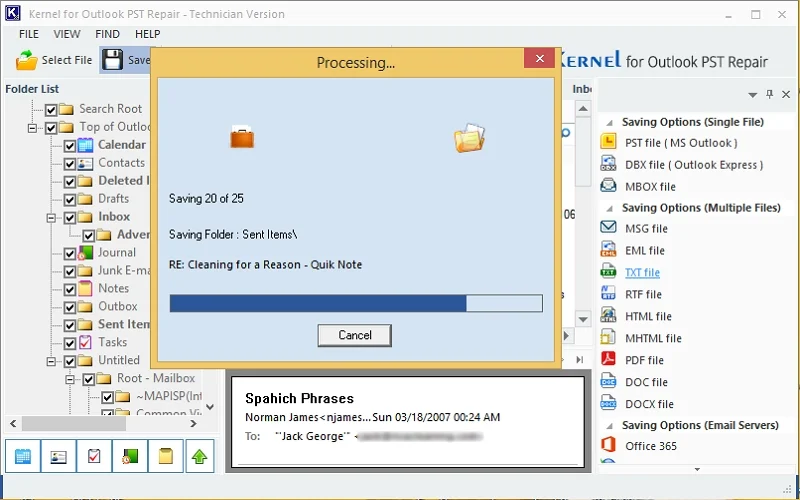
Task: Click the folder list horizontal scrollbar thumb
Action: [x=74, y=423]
